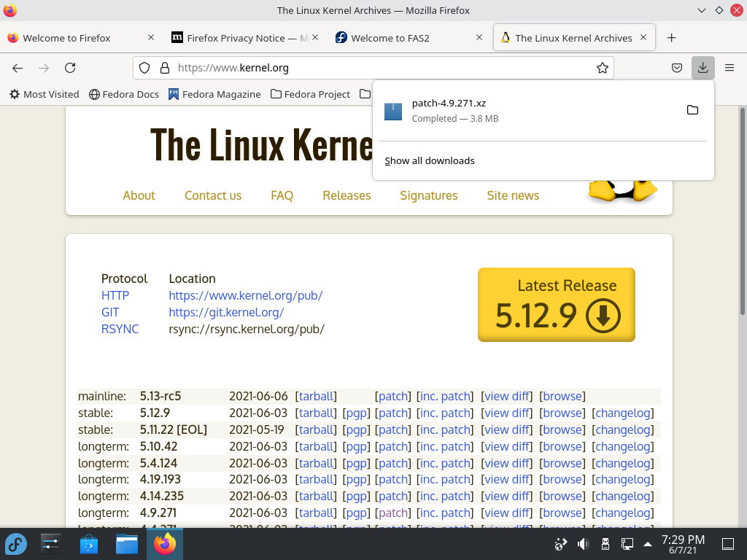Close The Linux Kernel Archives tab
The height and width of the screenshot is (560, 747).
[643, 37]
